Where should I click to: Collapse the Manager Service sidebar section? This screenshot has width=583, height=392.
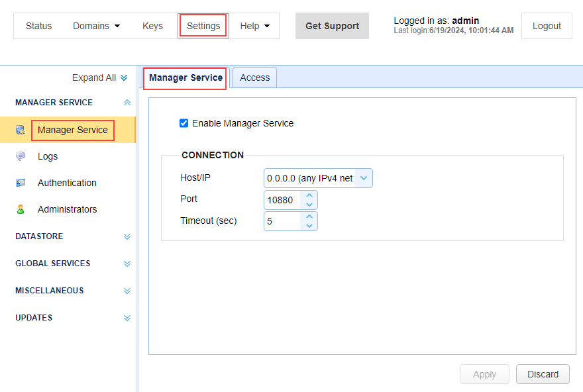127,103
